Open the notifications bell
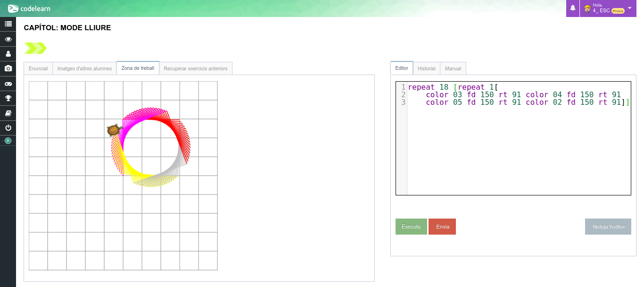 point(573,8)
